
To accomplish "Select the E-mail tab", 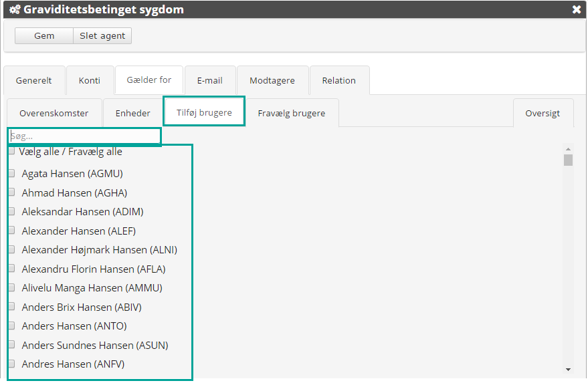I will 209,80.
